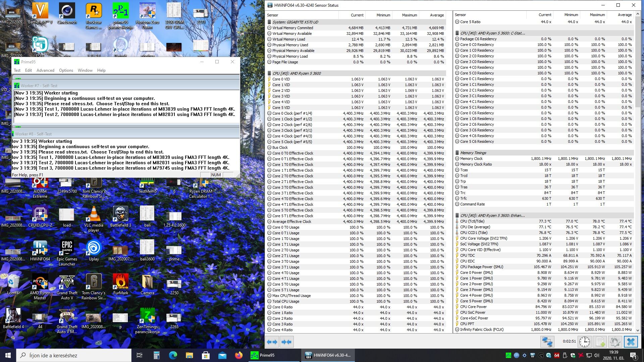This screenshot has width=644, height=362.
Task: Open Prime95 Edit menu
Action: (29, 70)
